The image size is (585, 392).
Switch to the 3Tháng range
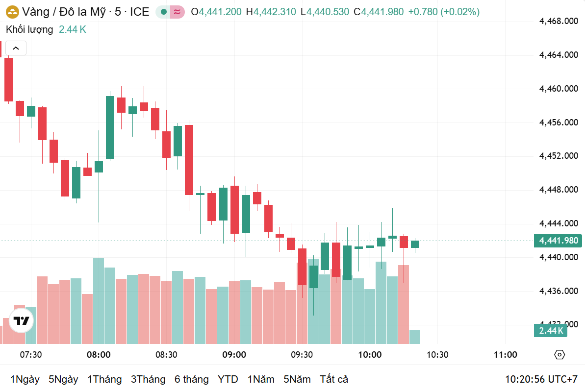point(148,379)
